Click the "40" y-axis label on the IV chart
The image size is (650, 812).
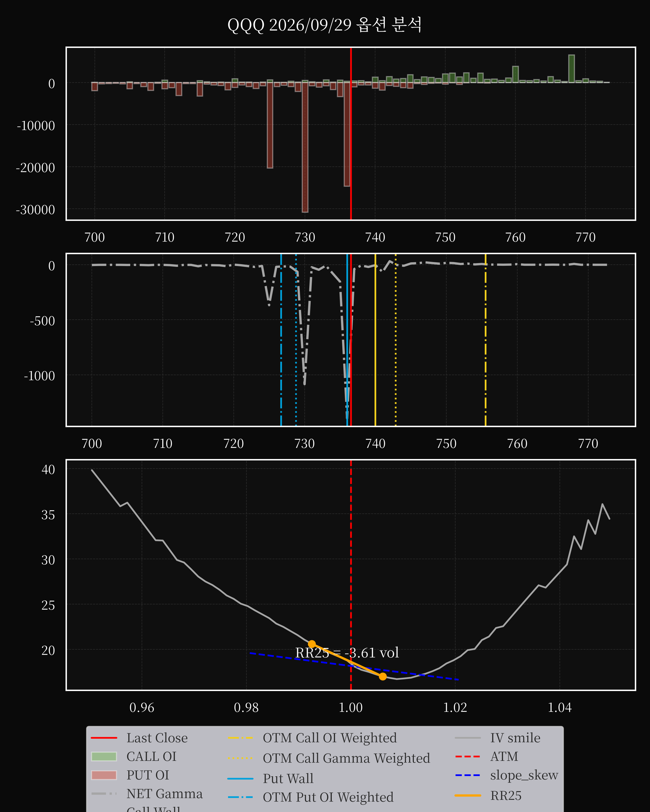[x=48, y=469]
